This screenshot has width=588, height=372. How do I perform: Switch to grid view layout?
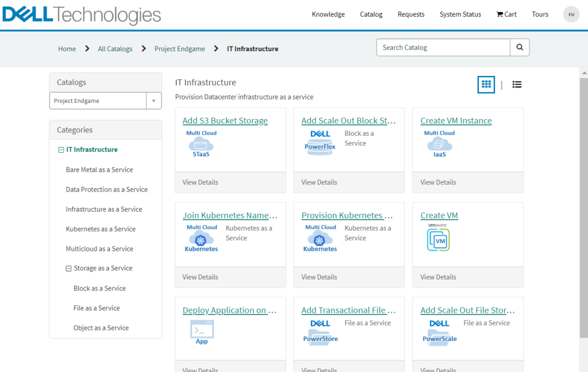point(486,85)
